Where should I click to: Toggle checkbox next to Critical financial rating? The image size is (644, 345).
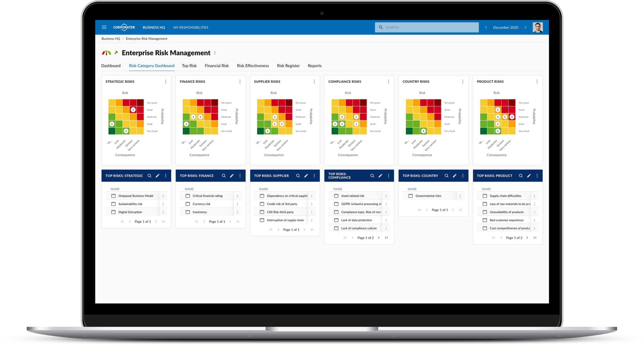click(187, 196)
